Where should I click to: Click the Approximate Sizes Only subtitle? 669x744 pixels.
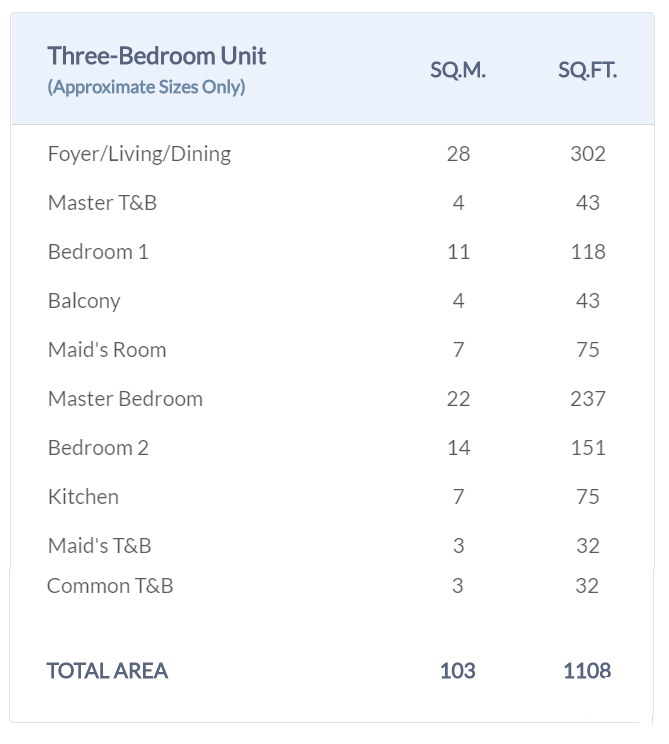[x=146, y=87]
